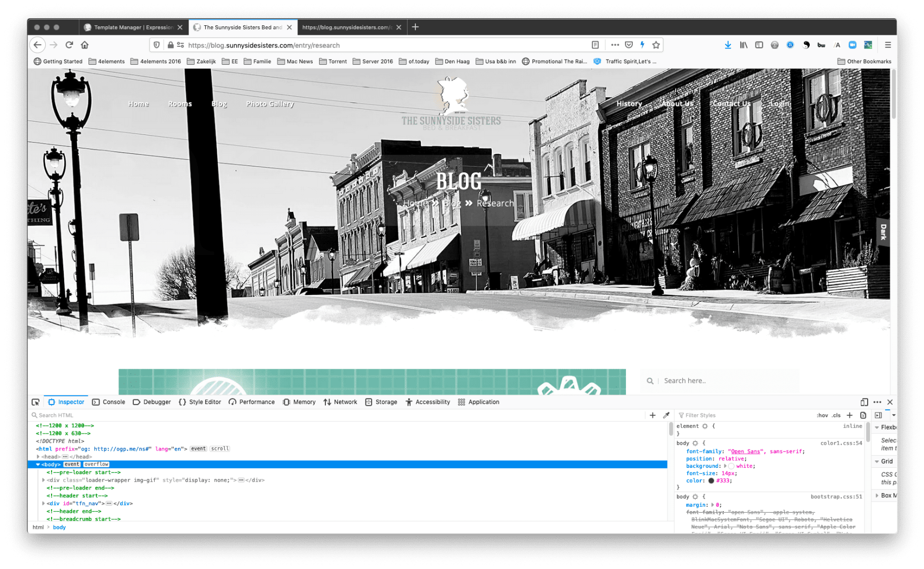Open Other Bookmarks folder
Viewport: 924px width, 569px height.
pyautogui.click(x=864, y=62)
